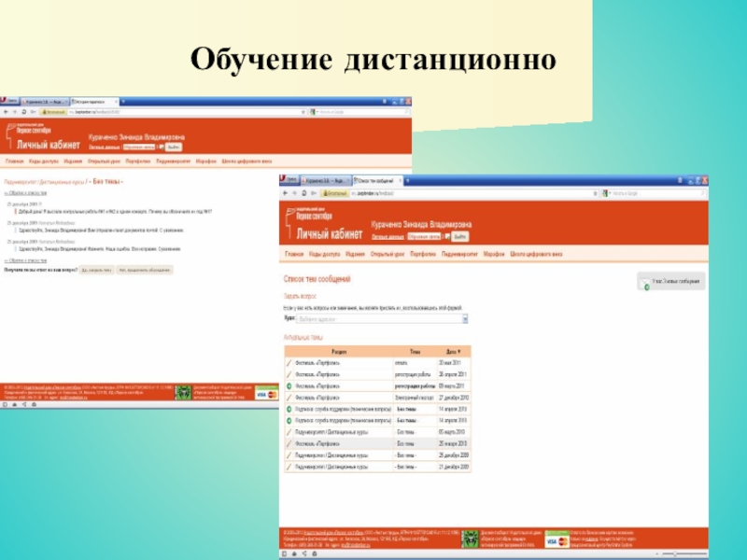Open Главная menu in right window
This screenshot has width=747, height=560.
coord(294,254)
